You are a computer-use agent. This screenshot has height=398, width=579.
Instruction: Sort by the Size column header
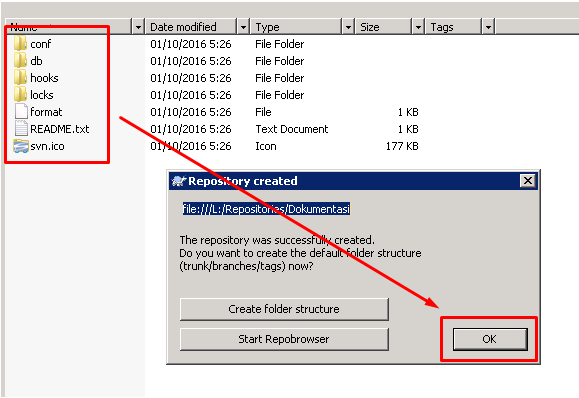(384, 27)
